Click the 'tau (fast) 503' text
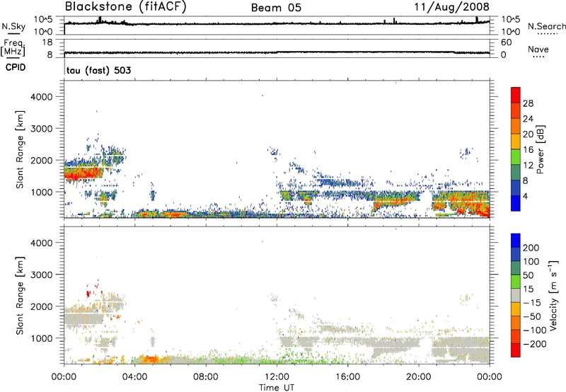The height and width of the screenshot is (392, 566). 98,70
